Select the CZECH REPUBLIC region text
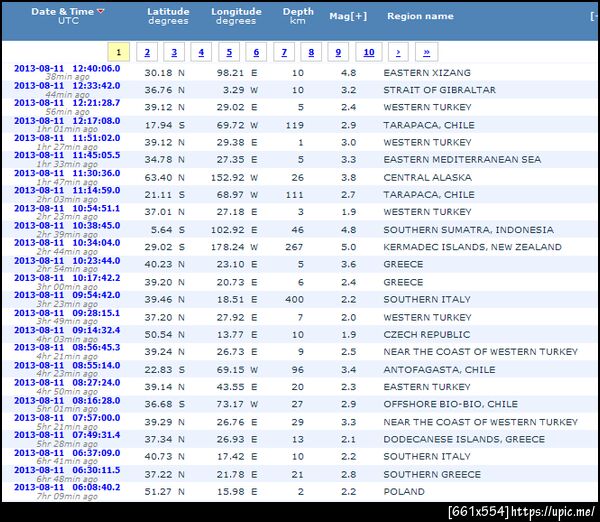The height and width of the screenshot is (522, 600). click(x=427, y=334)
